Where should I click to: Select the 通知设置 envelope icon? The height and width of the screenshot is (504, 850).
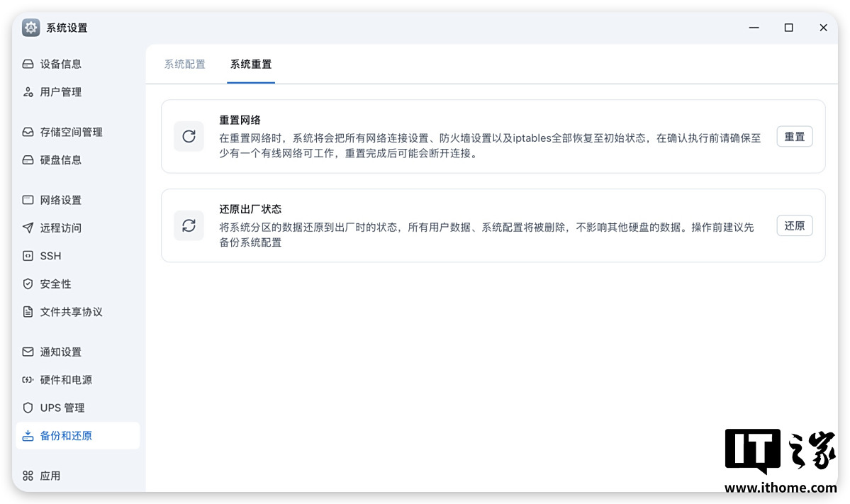tap(28, 352)
